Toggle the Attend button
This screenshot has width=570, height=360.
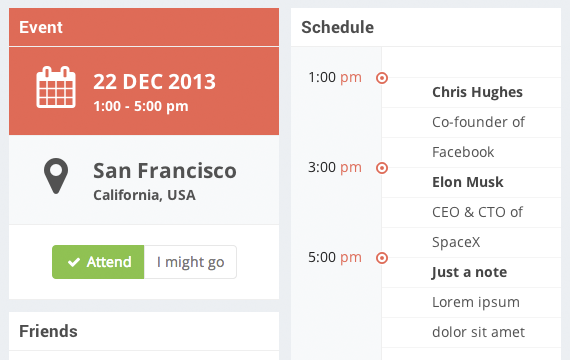(98, 262)
